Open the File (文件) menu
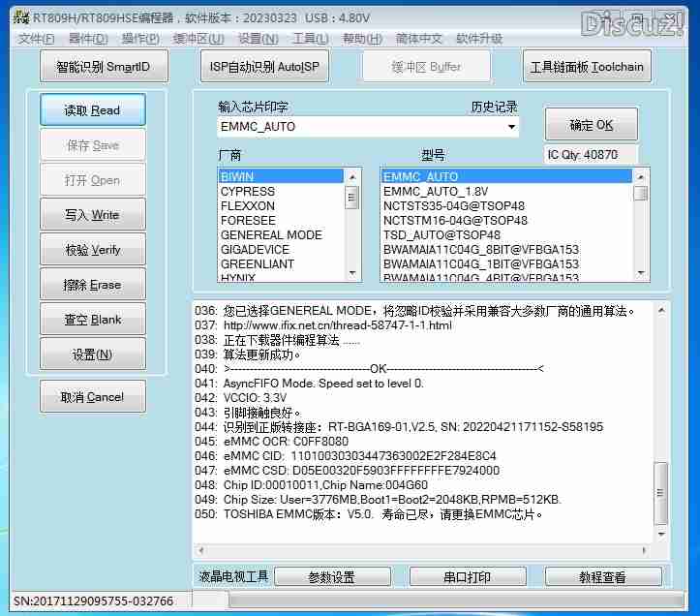This screenshot has width=700, height=616. point(37,39)
